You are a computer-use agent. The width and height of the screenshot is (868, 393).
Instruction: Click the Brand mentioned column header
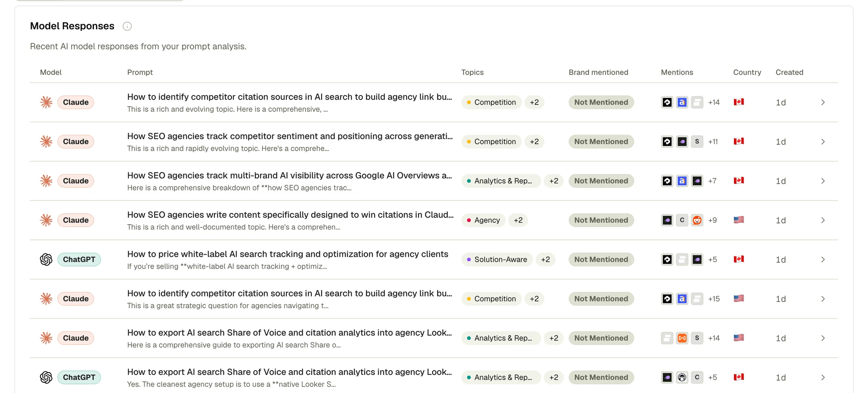tap(598, 72)
